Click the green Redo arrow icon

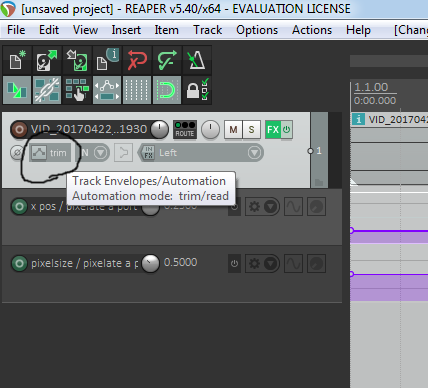point(167,60)
